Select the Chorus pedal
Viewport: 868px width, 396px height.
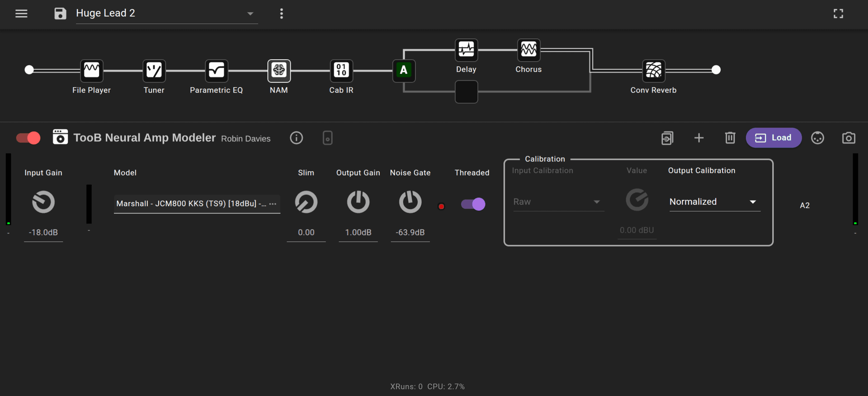click(x=528, y=50)
